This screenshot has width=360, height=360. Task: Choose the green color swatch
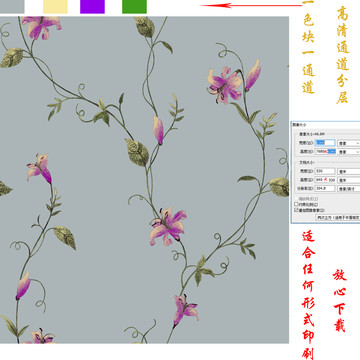[x=134, y=7]
